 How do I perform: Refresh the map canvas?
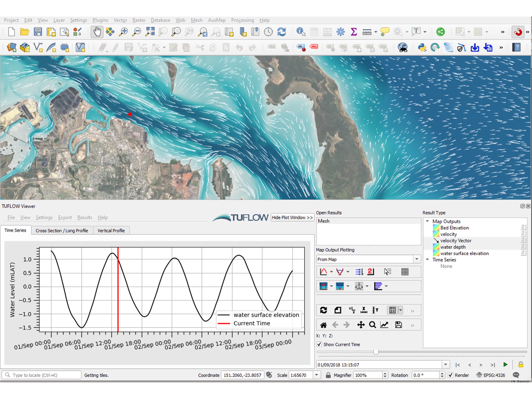pos(281,32)
